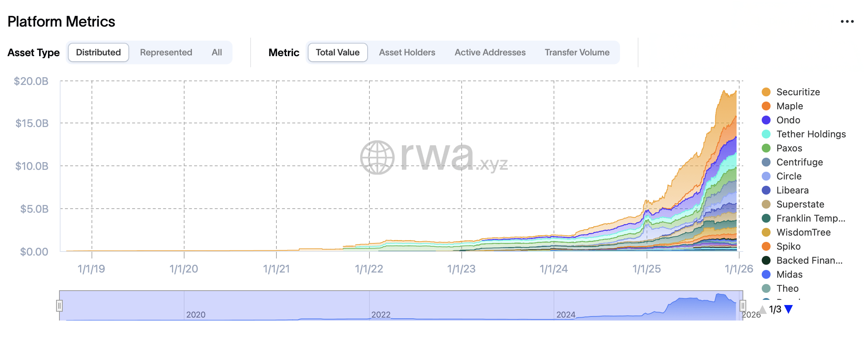The width and height of the screenshot is (868, 339).
Task: Click the left range slider handle
Action: 59,306
